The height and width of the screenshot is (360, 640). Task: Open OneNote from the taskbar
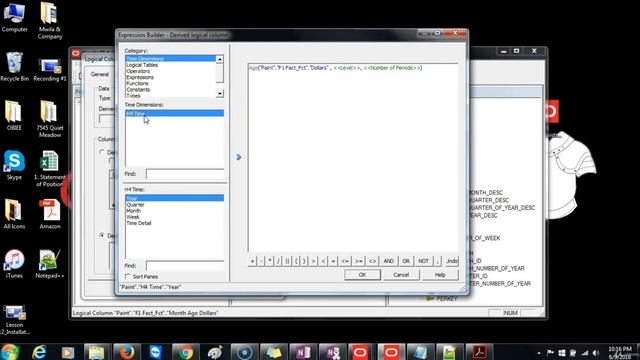[x=303, y=352]
